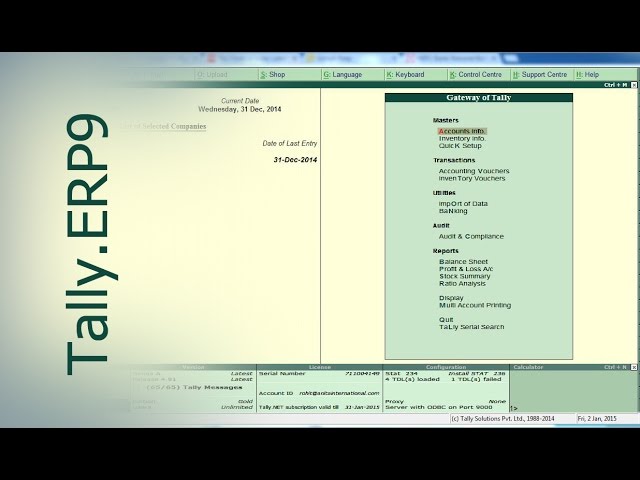Select Inventory Info under Masters
The image size is (640, 480).
click(x=462, y=138)
